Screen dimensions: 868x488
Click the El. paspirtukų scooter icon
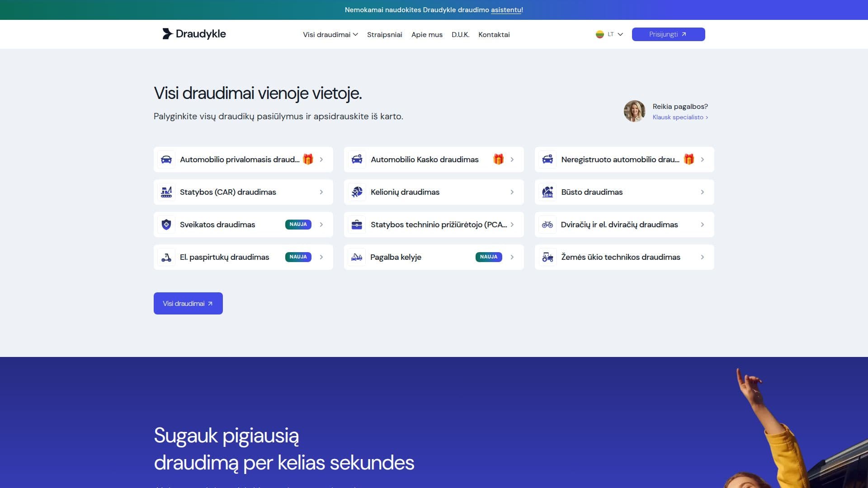pyautogui.click(x=166, y=257)
